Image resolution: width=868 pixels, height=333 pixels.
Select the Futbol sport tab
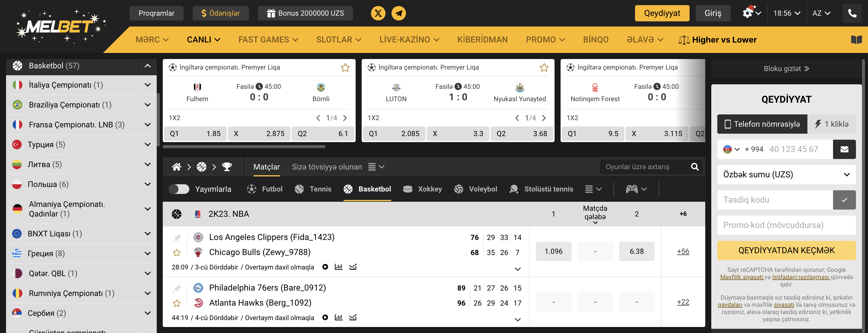(265, 189)
